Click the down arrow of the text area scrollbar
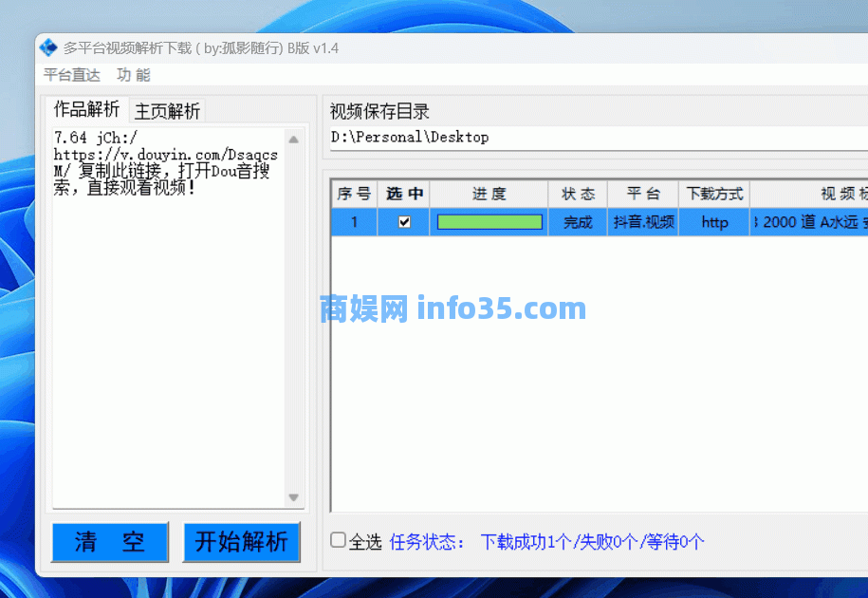Screen dimensions: 868x598 click(x=295, y=497)
